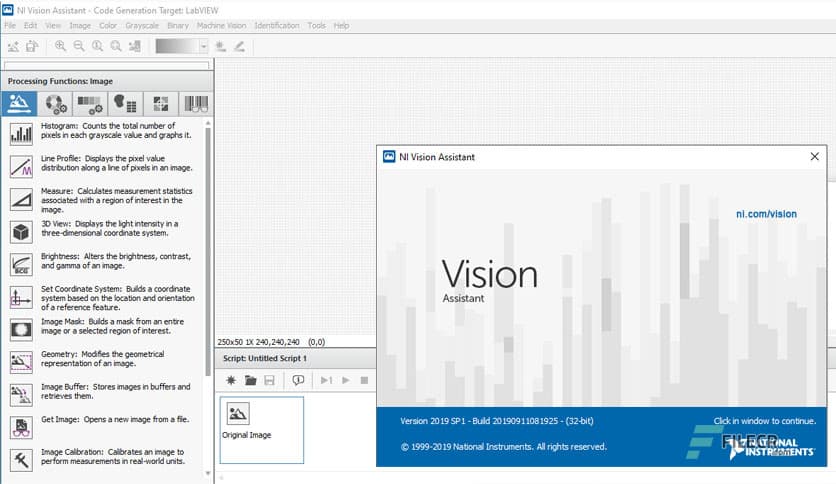Click the Geometry function icon
Viewport: 836px width, 484px height.
21,362
